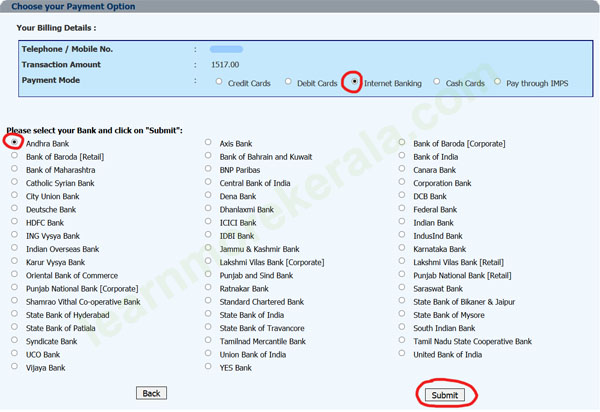Select Karnataka Bank

[402, 248]
